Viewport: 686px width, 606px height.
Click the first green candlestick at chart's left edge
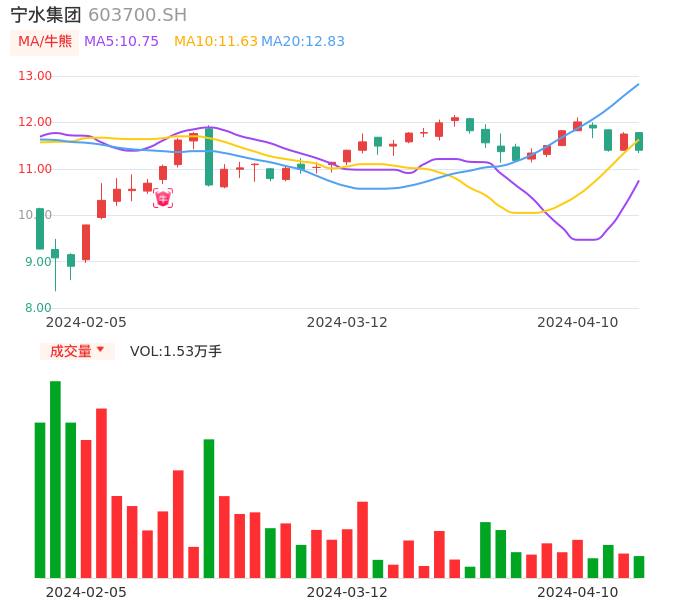pyautogui.click(x=40, y=229)
